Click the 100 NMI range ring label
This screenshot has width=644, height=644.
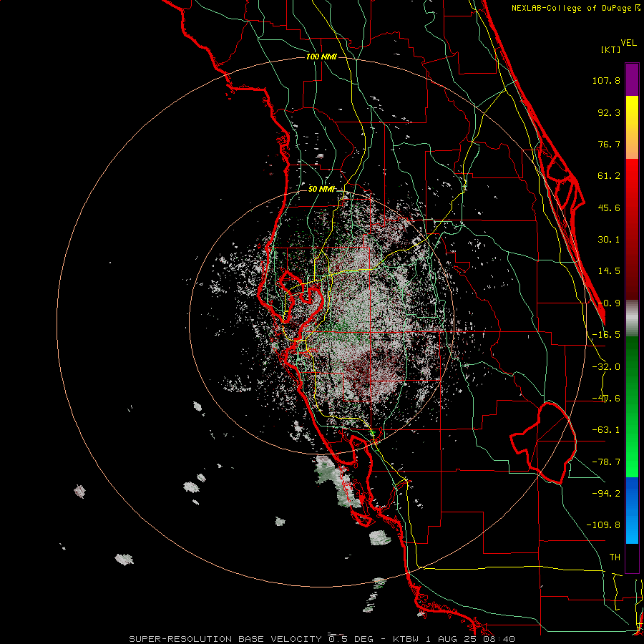click(321, 57)
